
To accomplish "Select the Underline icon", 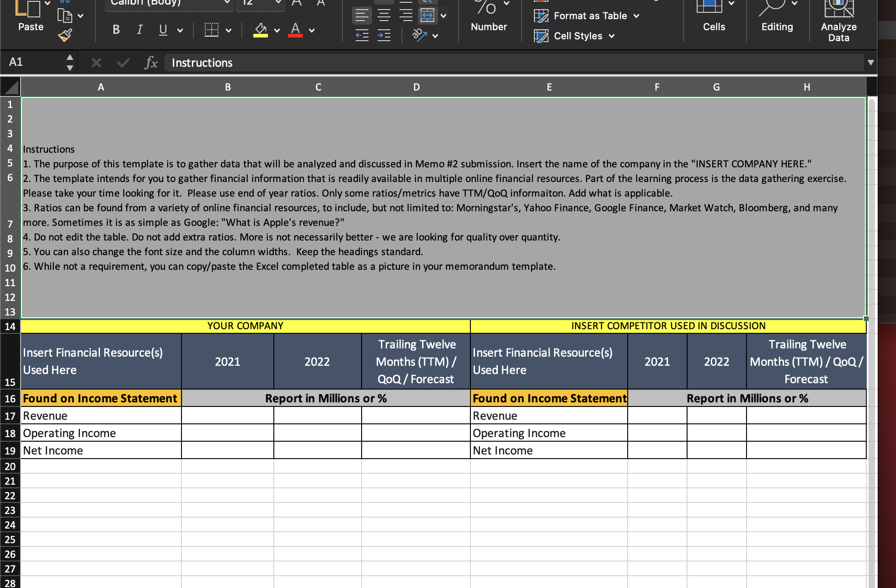I will click(x=163, y=30).
